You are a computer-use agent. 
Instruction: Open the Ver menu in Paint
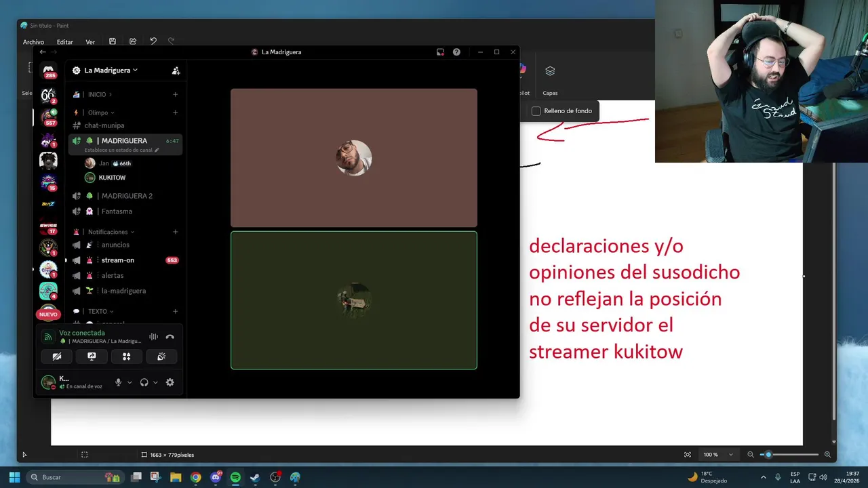pyautogui.click(x=90, y=42)
